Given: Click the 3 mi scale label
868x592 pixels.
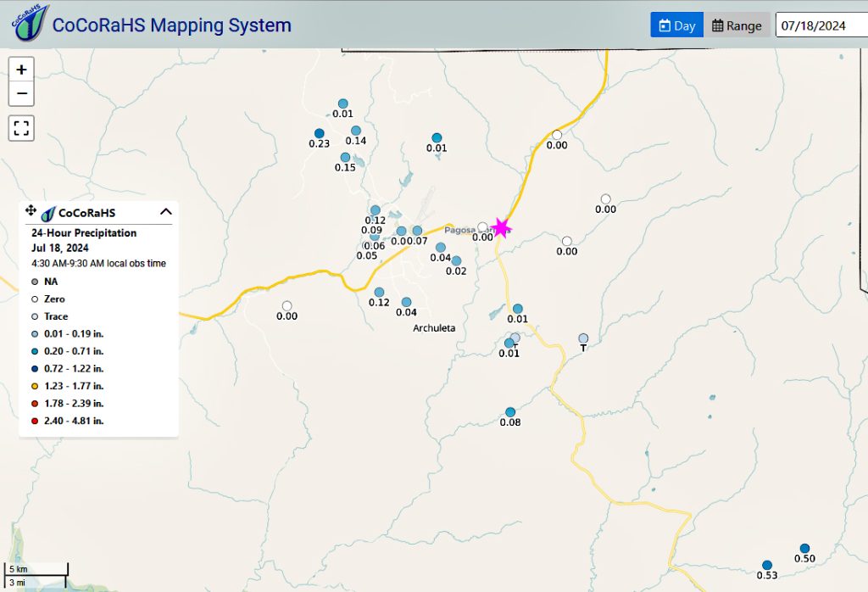Looking at the screenshot, I should coord(17,583).
